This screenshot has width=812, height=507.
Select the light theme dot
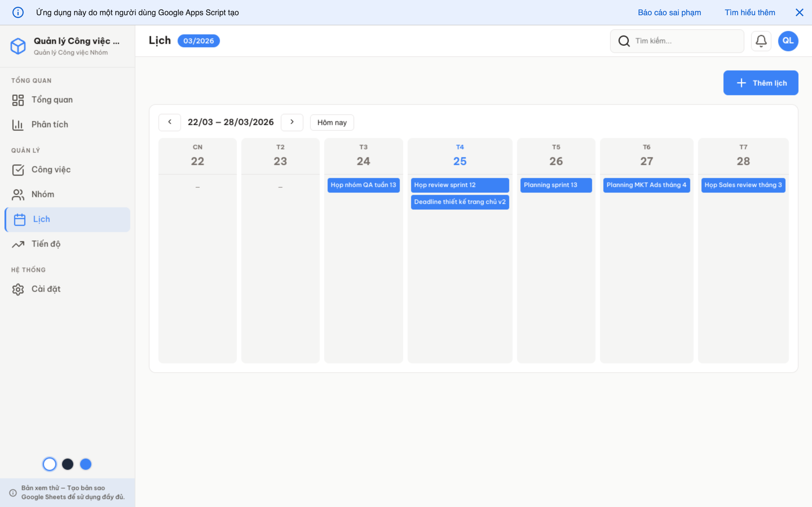[x=50, y=464]
